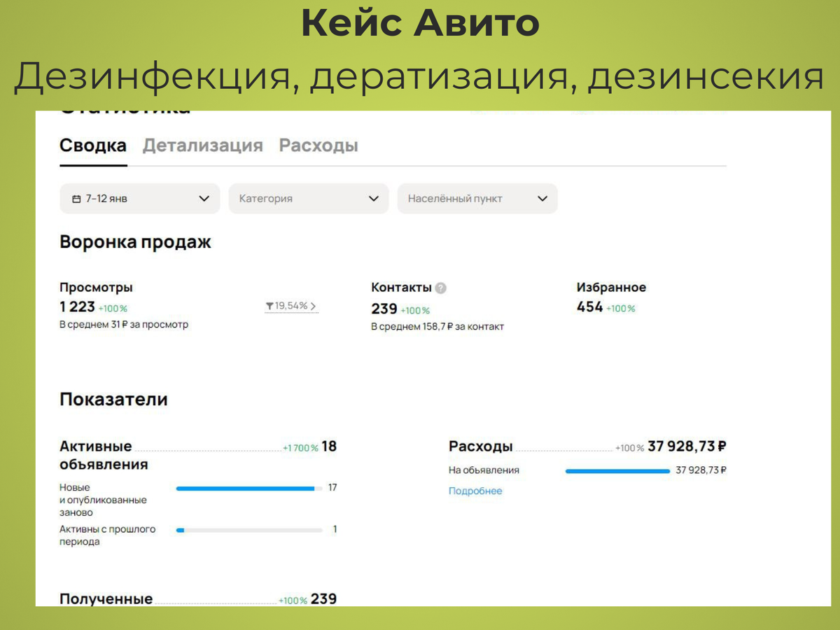Click the Активные объявления count 18

click(329, 446)
